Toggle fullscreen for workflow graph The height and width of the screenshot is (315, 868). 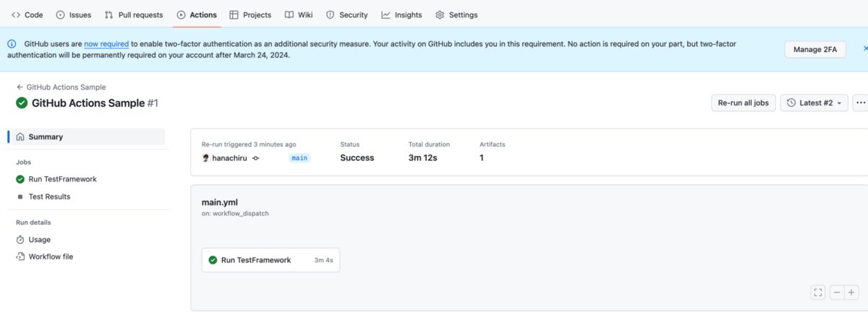click(x=818, y=292)
